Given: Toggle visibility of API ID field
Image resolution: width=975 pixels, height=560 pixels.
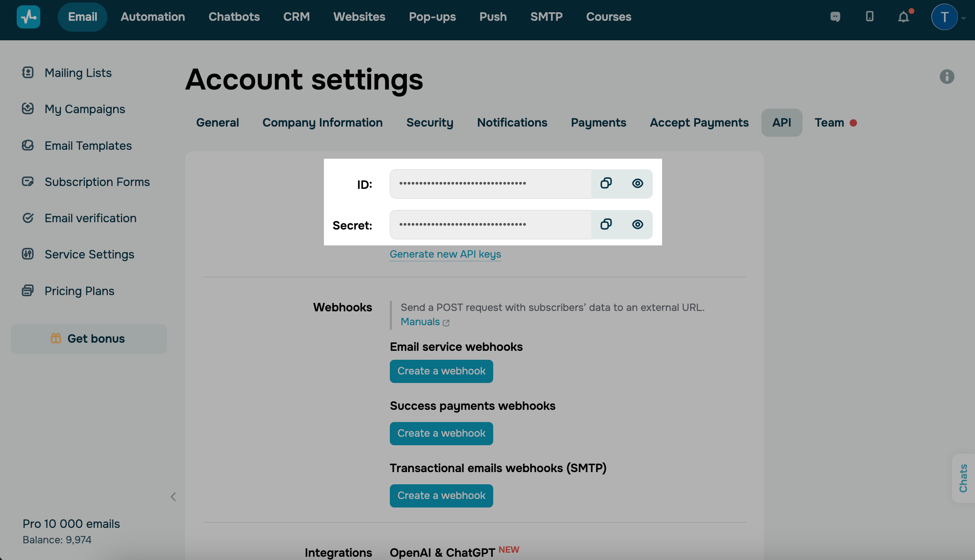Looking at the screenshot, I should click(636, 183).
